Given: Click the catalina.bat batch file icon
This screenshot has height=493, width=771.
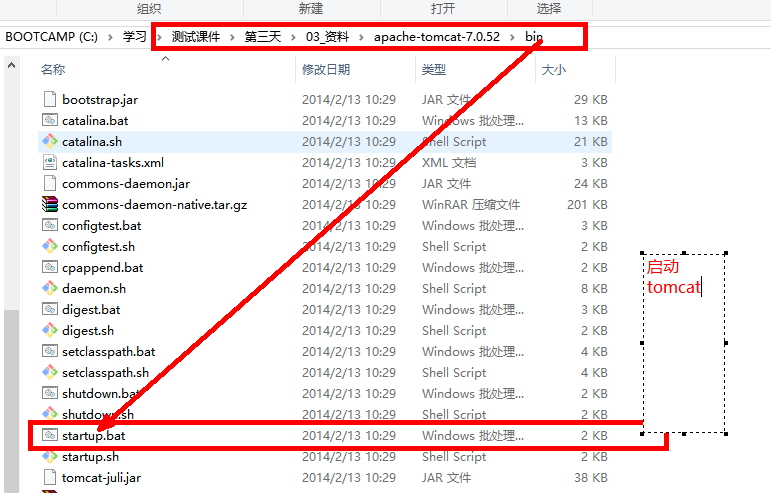Looking at the screenshot, I should tap(50, 120).
